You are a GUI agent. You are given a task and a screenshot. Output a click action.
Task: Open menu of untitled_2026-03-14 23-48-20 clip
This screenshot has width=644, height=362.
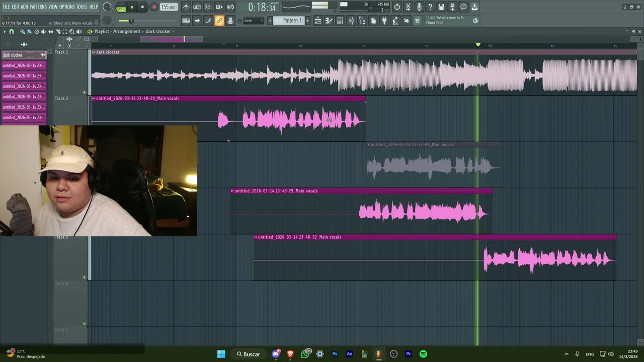[94, 99]
